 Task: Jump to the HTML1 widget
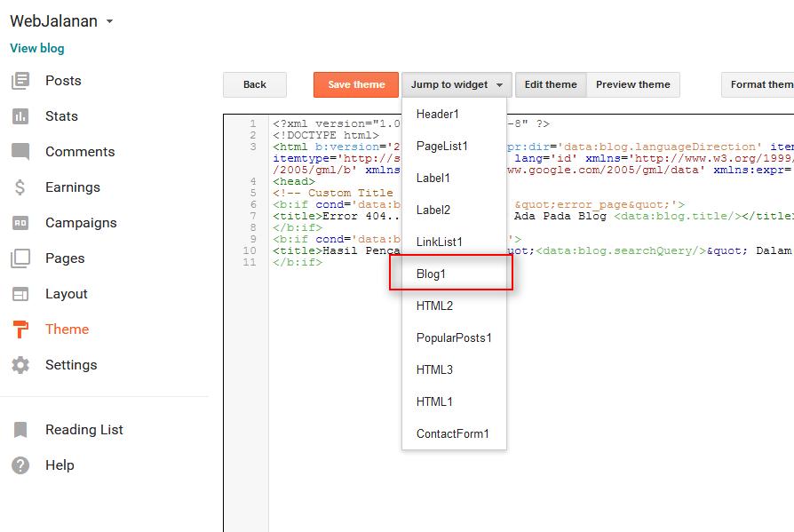(454, 401)
